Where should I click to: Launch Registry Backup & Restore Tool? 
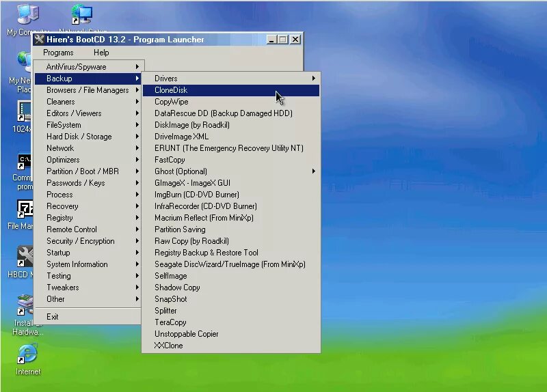coord(231,253)
